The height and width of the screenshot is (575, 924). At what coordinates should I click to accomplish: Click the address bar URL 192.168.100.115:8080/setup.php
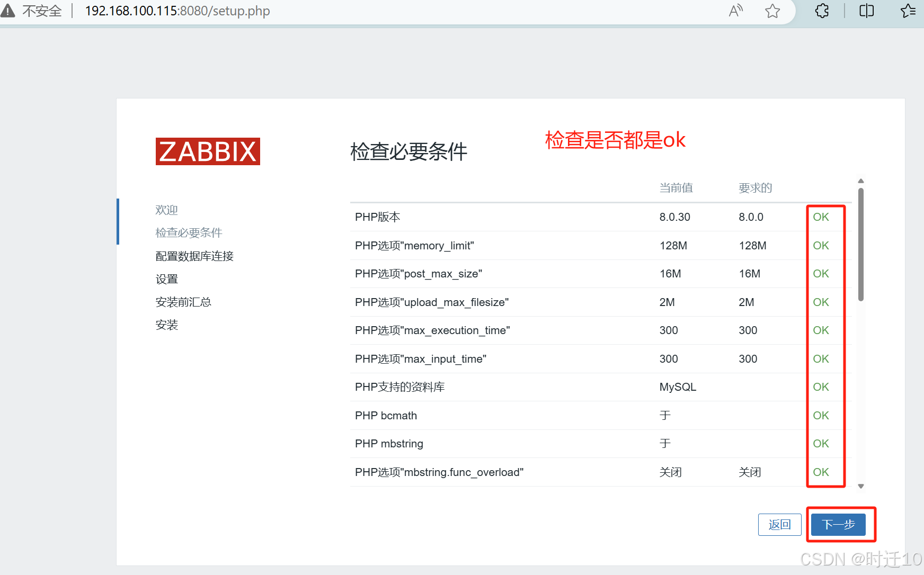tap(177, 11)
